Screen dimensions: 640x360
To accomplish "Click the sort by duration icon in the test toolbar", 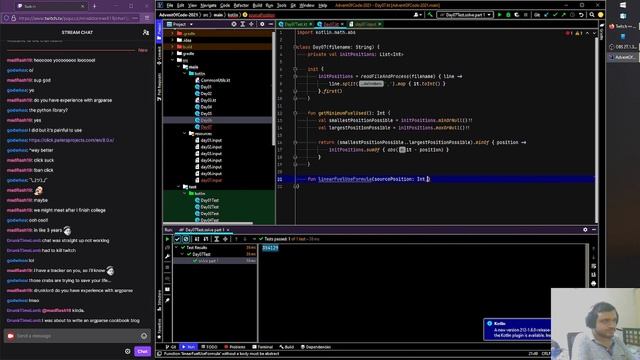I will 206,239.
